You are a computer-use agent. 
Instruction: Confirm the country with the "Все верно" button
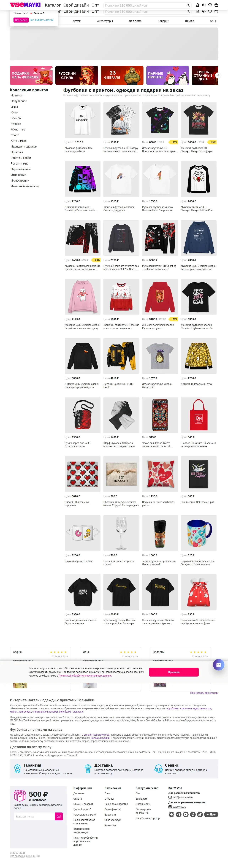[21, 20]
